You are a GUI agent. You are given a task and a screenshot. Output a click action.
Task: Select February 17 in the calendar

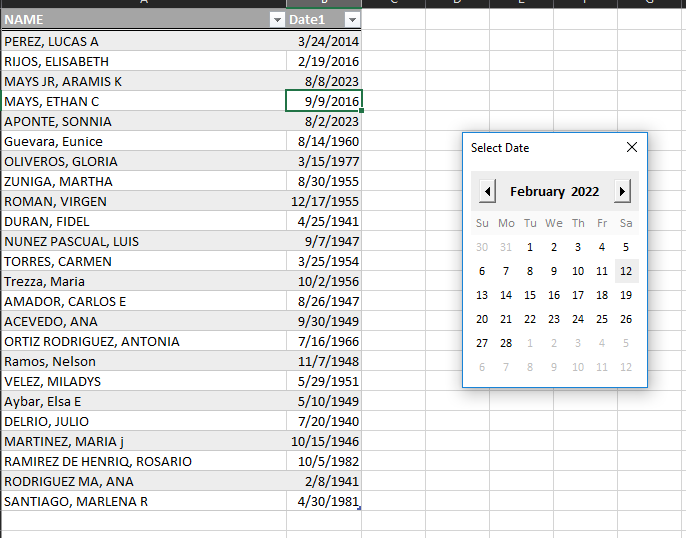(578, 295)
